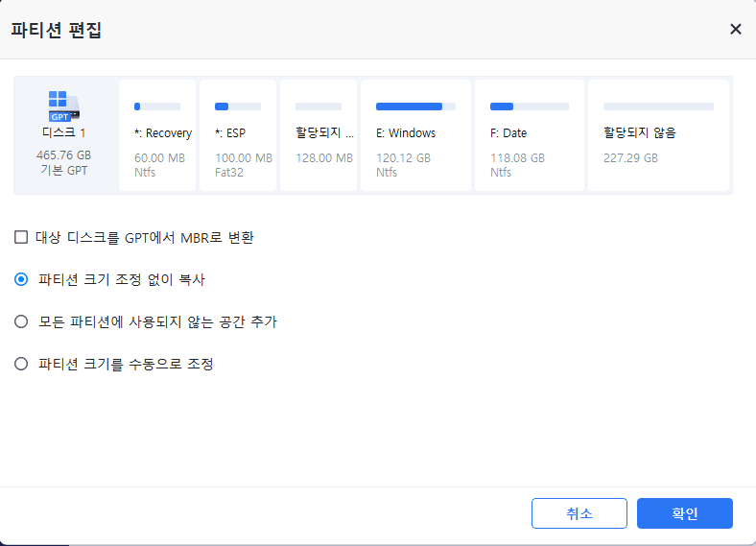This screenshot has height=546, width=756.
Task: Click the 디스크 1 label
Action: [x=63, y=132]
